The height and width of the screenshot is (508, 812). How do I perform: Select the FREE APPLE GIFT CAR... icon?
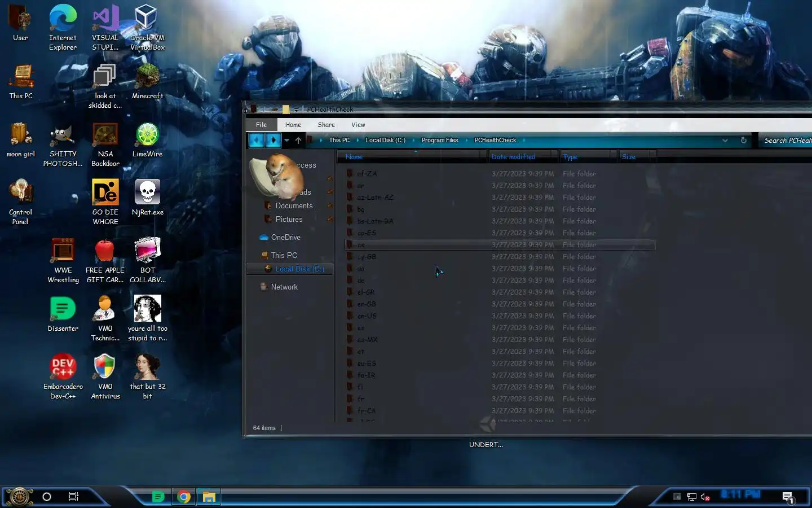(x=105, y=260)
